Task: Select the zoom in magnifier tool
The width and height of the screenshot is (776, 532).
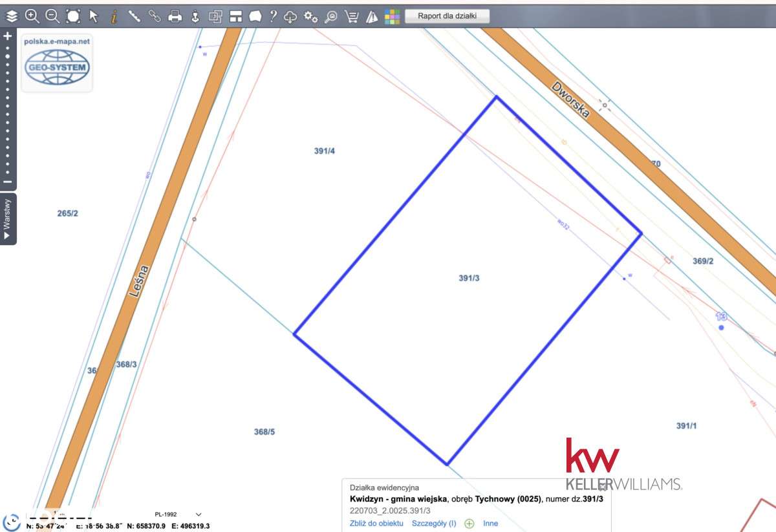Action: 32,16
